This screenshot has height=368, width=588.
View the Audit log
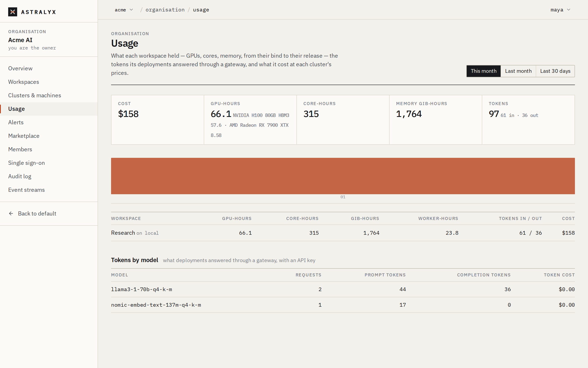point(49,176)
